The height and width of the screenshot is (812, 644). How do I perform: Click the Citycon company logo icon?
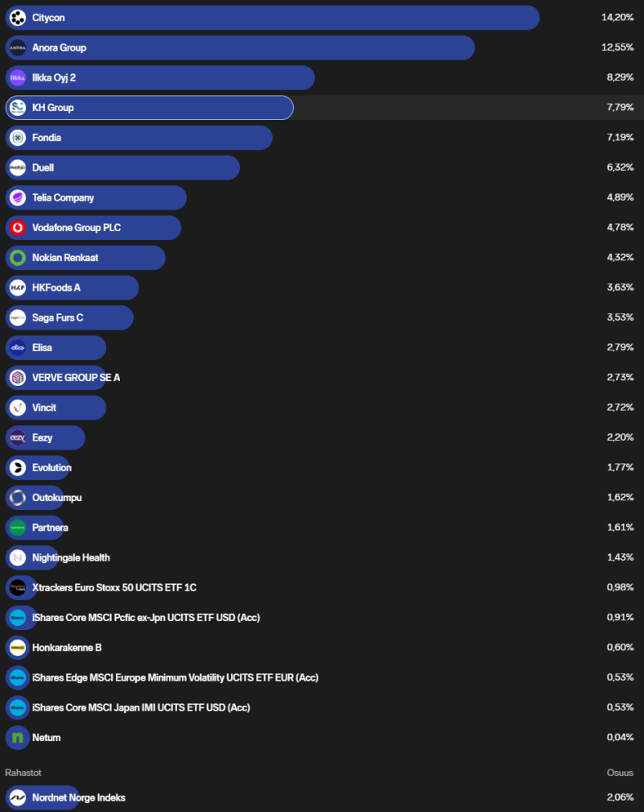click(18, 18)
